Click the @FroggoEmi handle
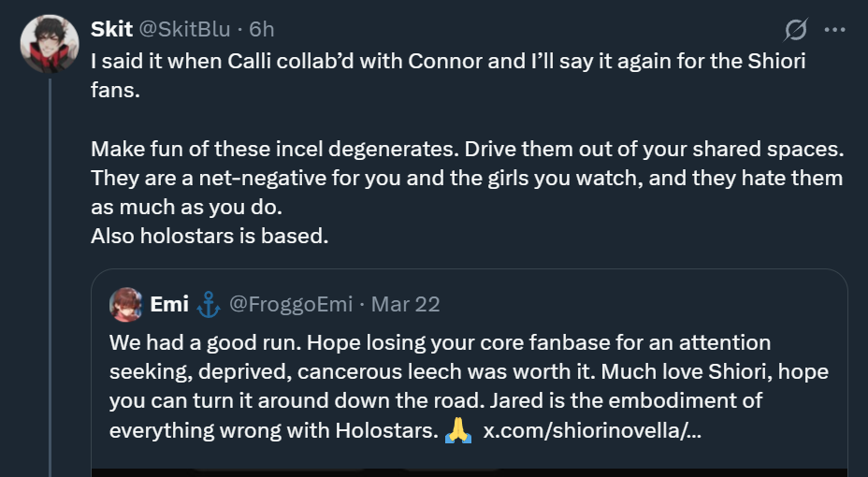The height and width of the screenshot is (477, 868). click(x=291, y=304)
